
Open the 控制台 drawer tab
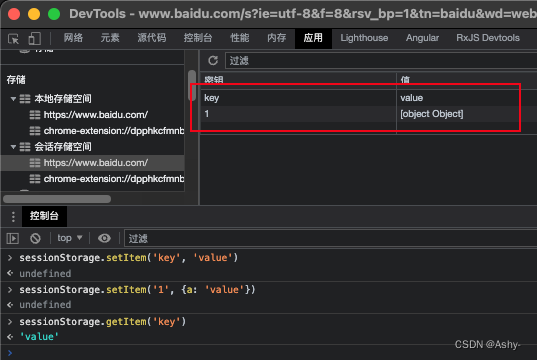tap(44, 216)
